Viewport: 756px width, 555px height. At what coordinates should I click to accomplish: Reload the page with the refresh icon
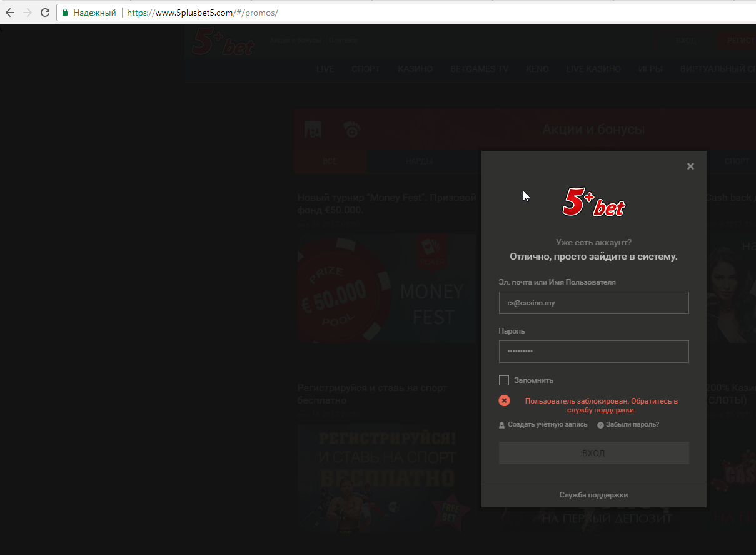(45, 13)
